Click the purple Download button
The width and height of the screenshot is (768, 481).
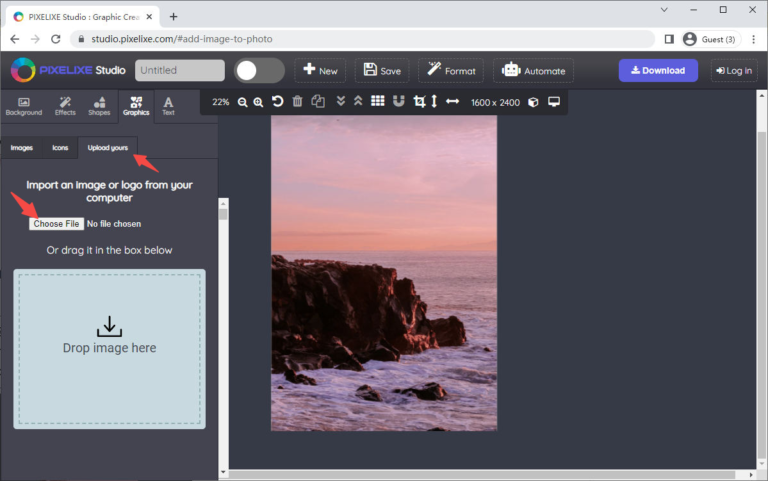(x=658, y=71)
